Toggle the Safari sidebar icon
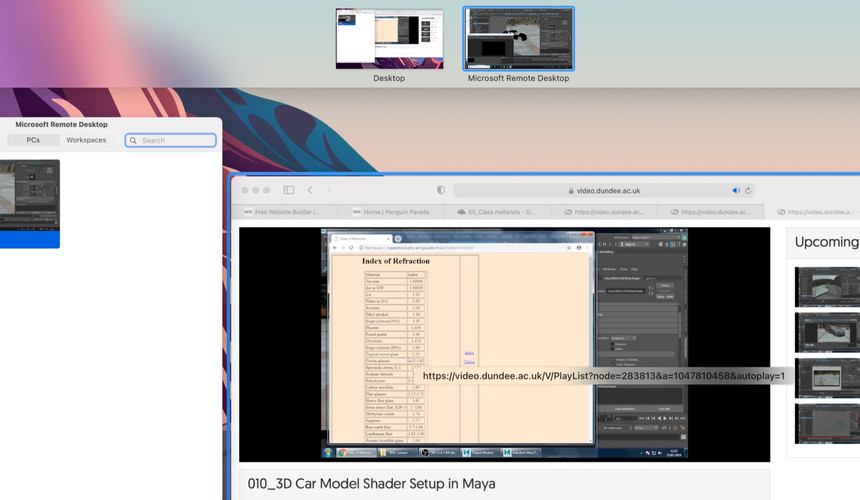 coord(288,190)
